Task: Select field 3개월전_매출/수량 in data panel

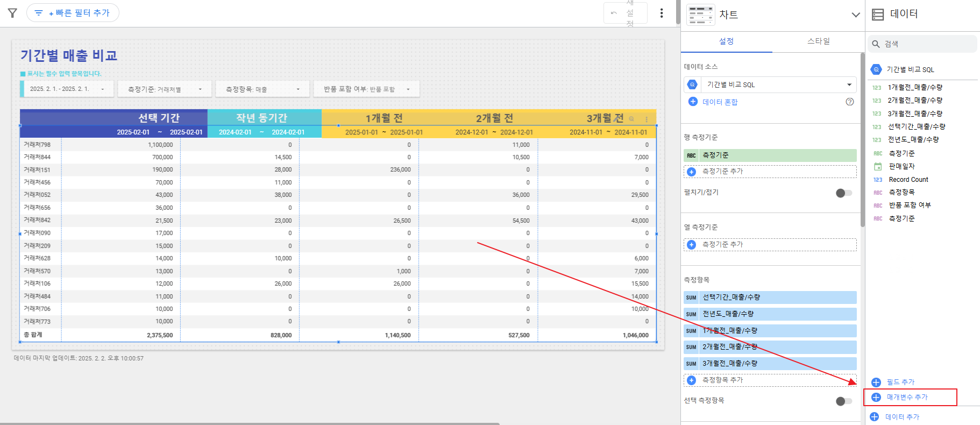Action: [x=915, y=114]
